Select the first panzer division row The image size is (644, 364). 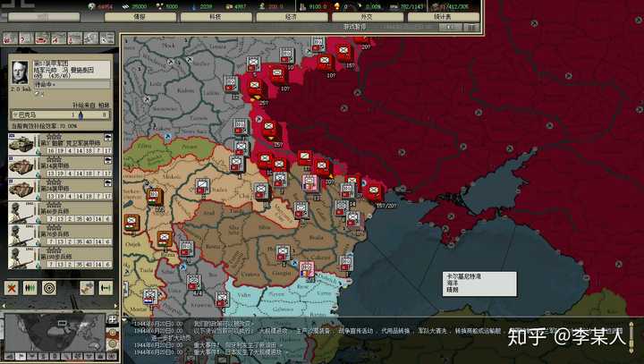click(x=61, y=144)
